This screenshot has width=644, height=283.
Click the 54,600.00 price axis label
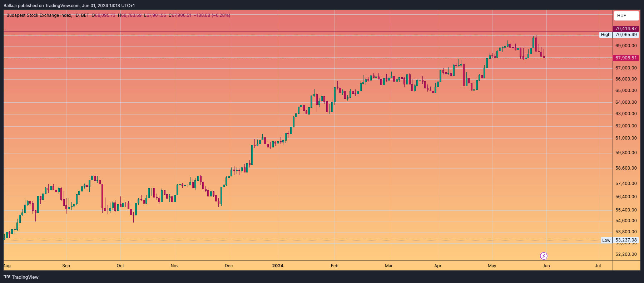tap(626, 221)
